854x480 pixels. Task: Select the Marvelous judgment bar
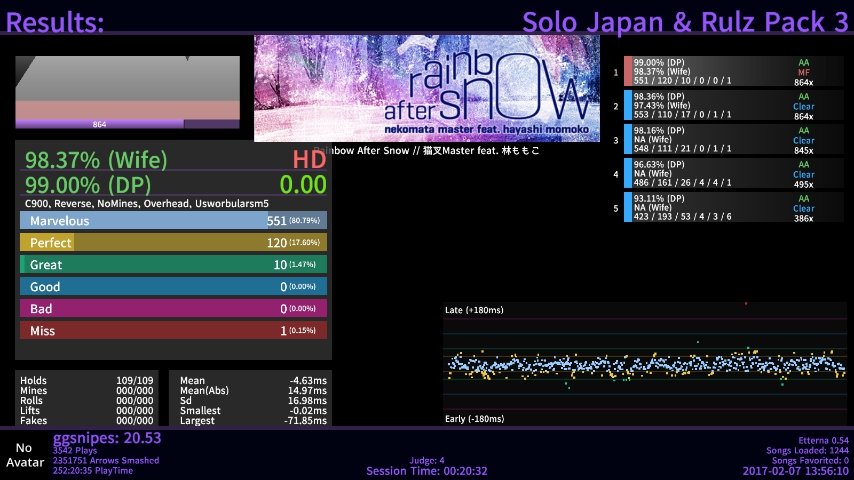click(173, 220)
